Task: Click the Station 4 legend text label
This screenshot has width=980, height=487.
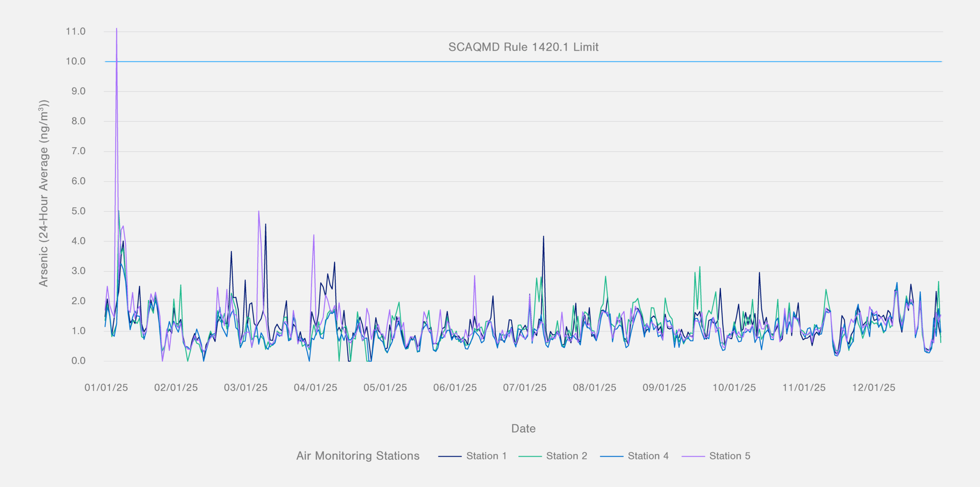Action: [x=648, y=456]
